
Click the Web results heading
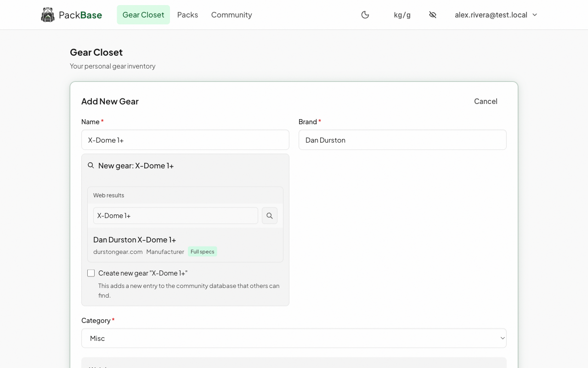(109, 195)
